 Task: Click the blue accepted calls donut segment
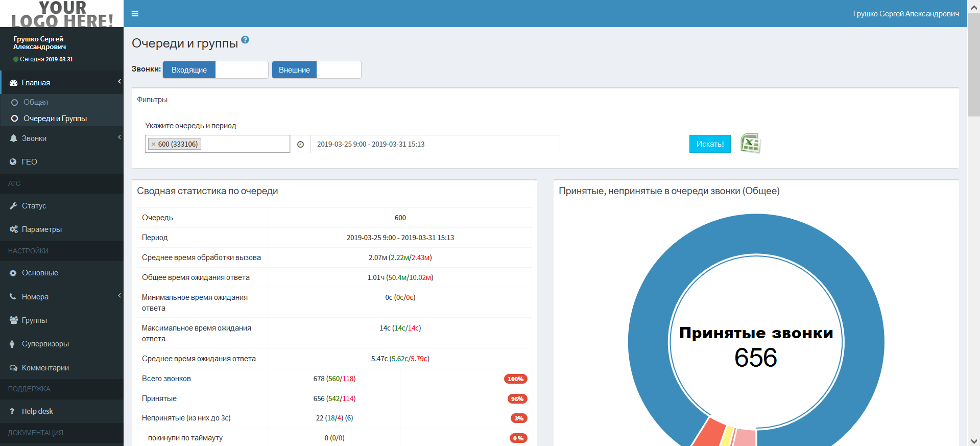pos(756,234)
